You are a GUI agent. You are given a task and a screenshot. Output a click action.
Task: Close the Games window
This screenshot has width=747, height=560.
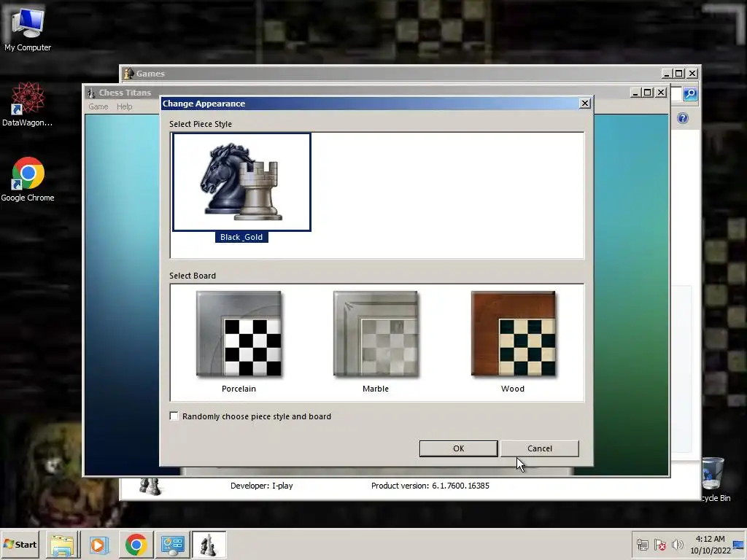(x=693, y=74)
